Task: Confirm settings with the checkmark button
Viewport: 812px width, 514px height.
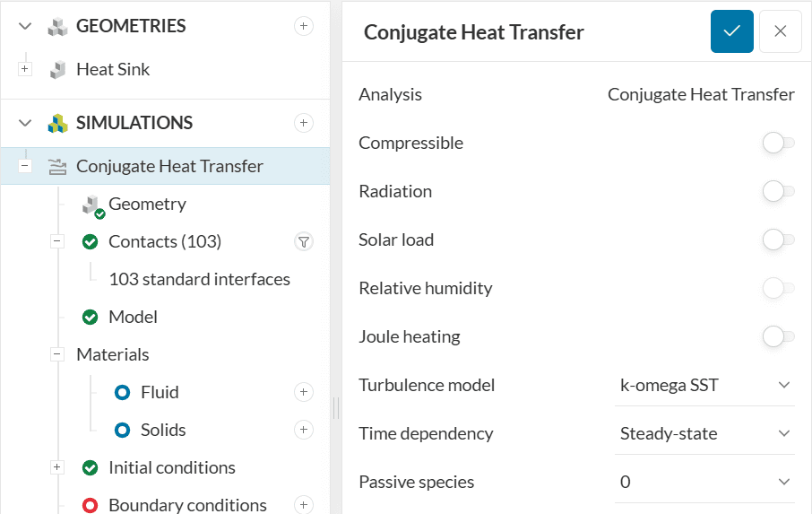Action: pyautogui.click(x=732, y=31)
